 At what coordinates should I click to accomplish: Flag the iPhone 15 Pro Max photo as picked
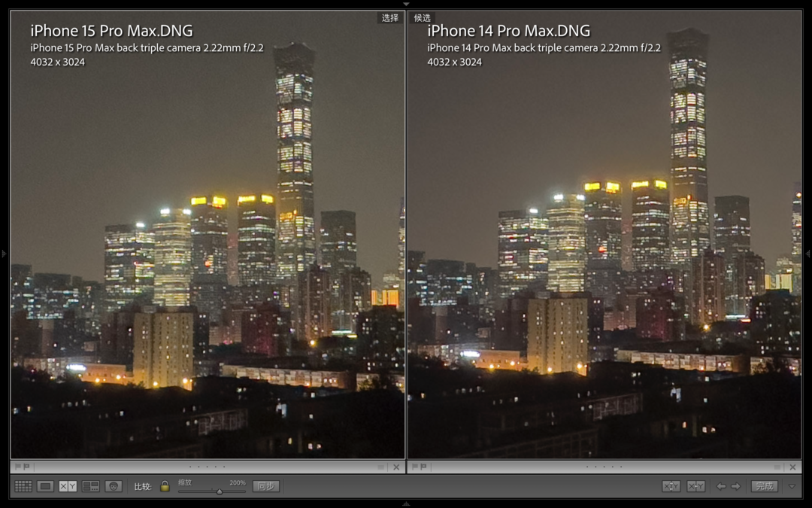point(17,467)
